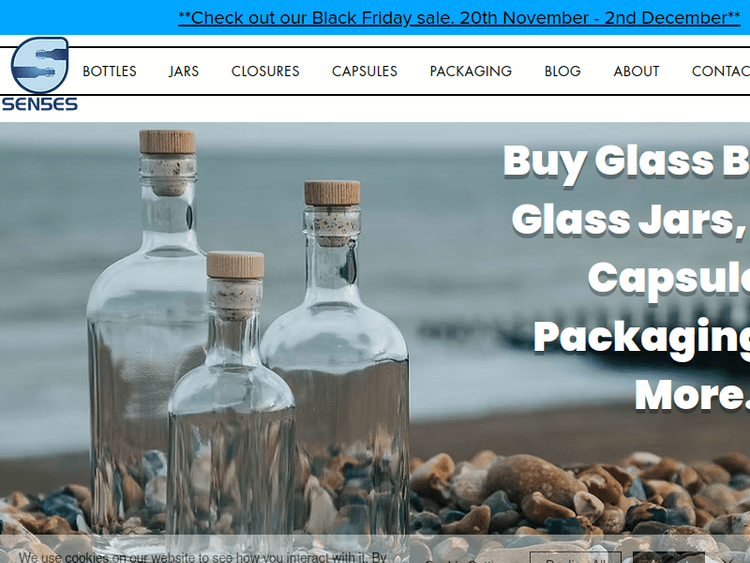This screenshot has width=750, height=563.
Task: Dismiss the cookie banner with the X
Action: [728, 560]
